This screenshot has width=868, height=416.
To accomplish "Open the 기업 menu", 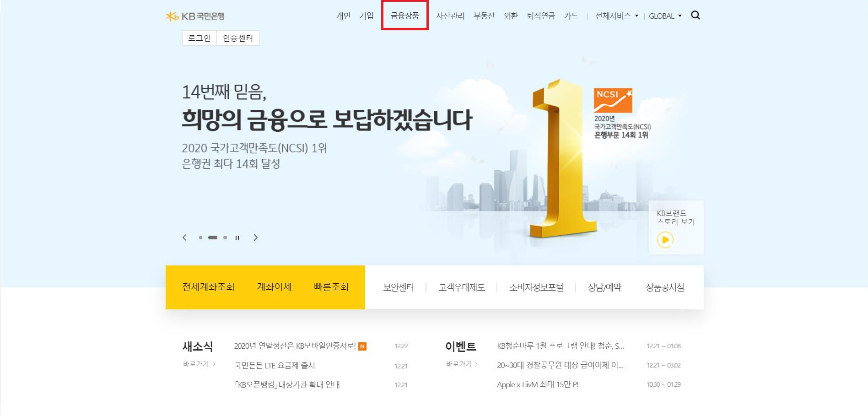I will pyautogui.click(x=367, y=16).
